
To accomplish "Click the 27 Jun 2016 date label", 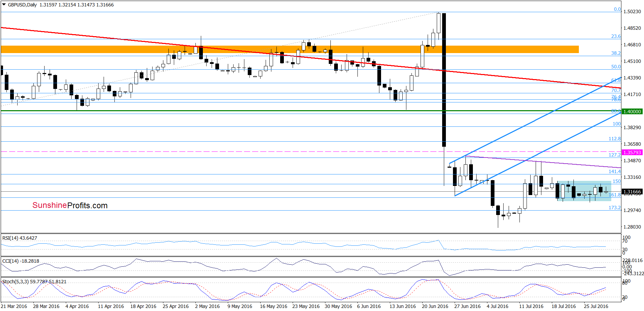I will coord(467,306).
